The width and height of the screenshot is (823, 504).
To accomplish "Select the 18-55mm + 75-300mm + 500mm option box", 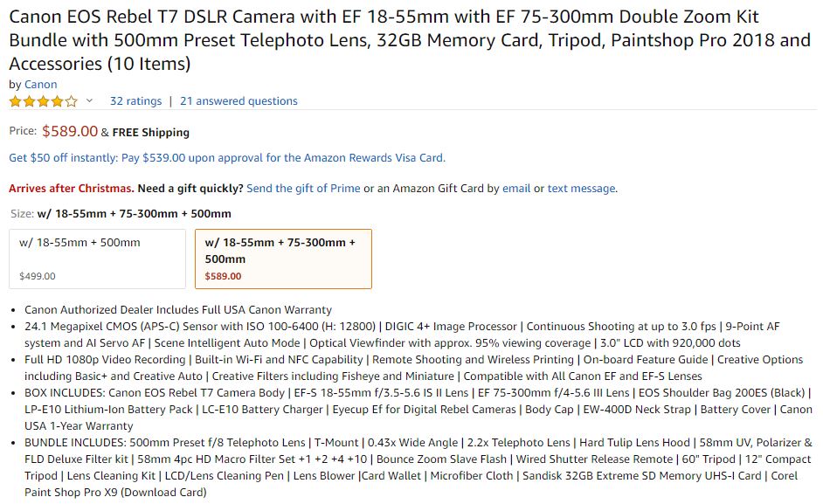I will click(x=283, y=259).
